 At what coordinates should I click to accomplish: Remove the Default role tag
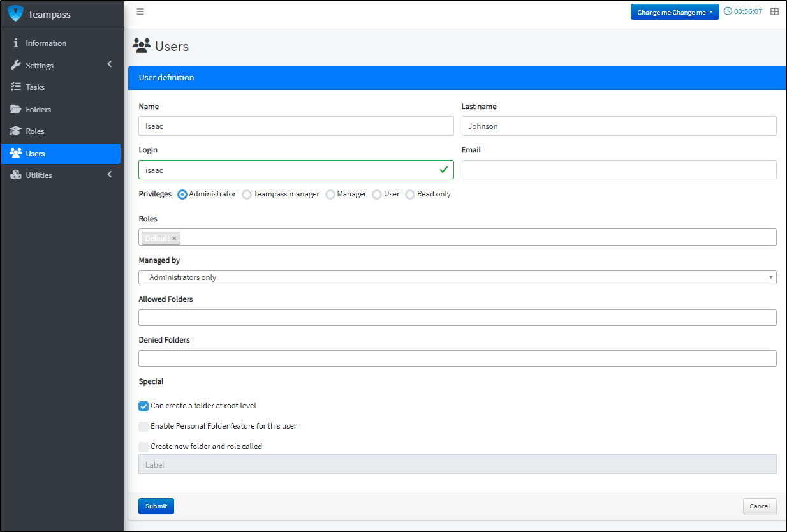[174, 239]
